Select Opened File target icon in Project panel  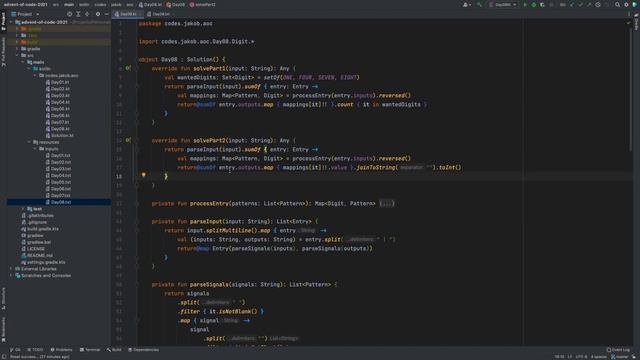[x=69, y=14]
